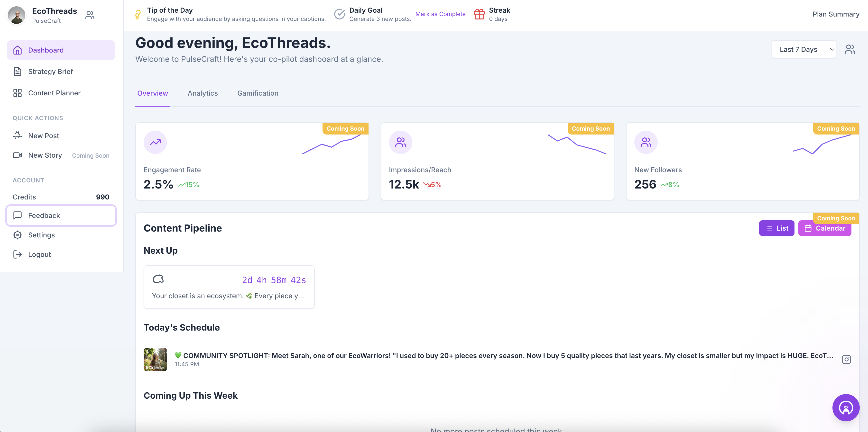Click the Daily Goal checkmark circle

[x=339, y=14]
